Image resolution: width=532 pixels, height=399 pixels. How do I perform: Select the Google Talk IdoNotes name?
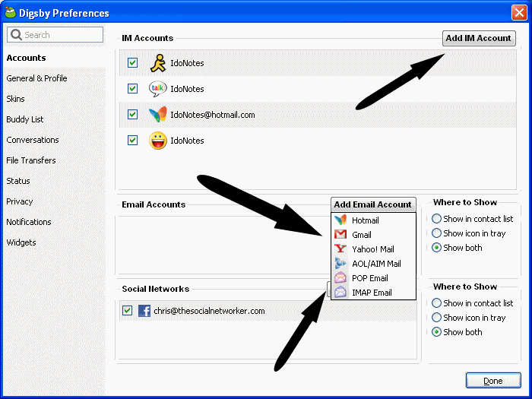pyautogui.click(x=187, y=89)
